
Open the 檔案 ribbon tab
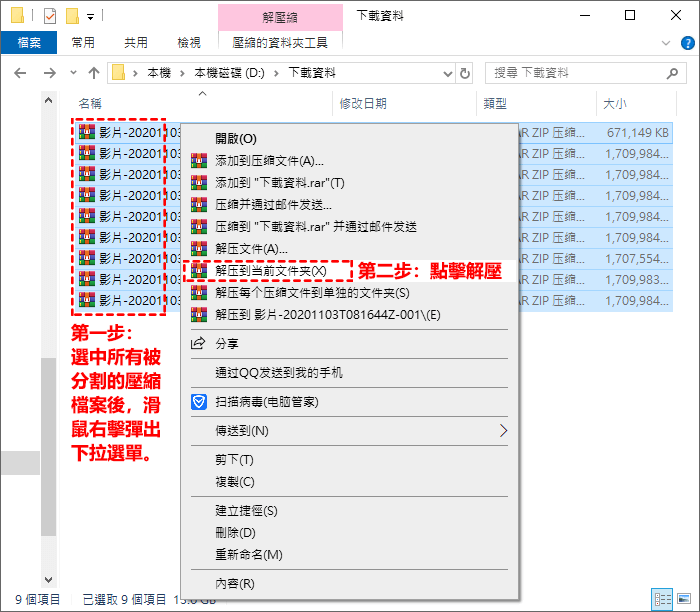pos(29,43)
